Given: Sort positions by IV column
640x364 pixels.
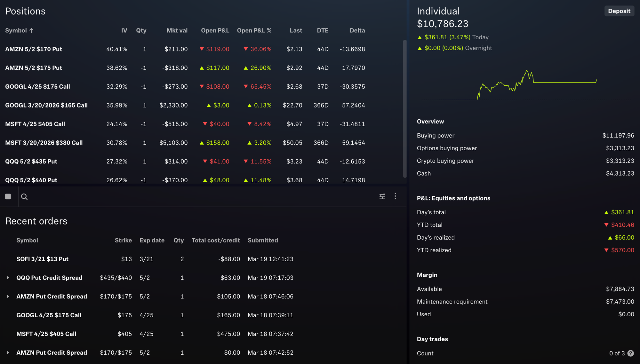Looking at the screenshot, I should [124, 30].
